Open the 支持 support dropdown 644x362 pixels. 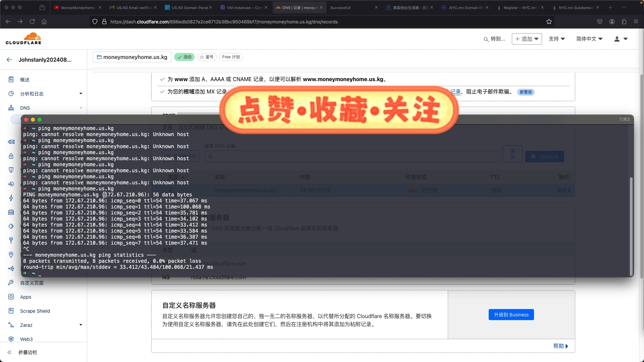557,39
